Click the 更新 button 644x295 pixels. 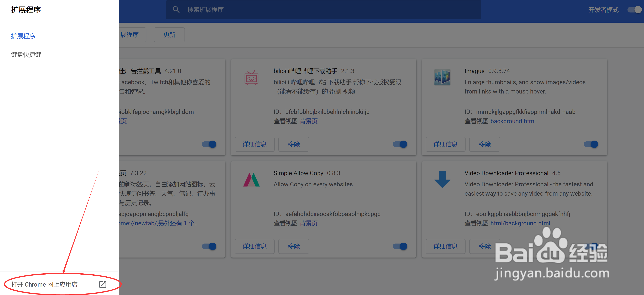coord(169,35)
